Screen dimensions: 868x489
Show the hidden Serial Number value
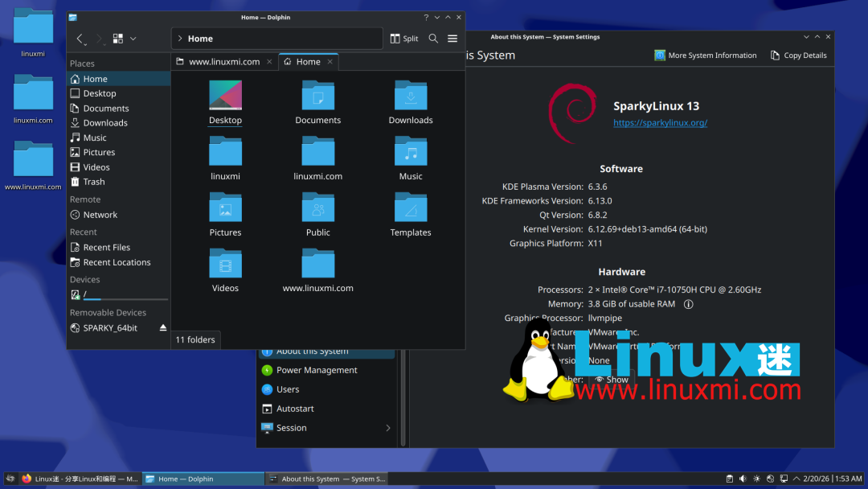pyautogui.click(x=611, y=379)
